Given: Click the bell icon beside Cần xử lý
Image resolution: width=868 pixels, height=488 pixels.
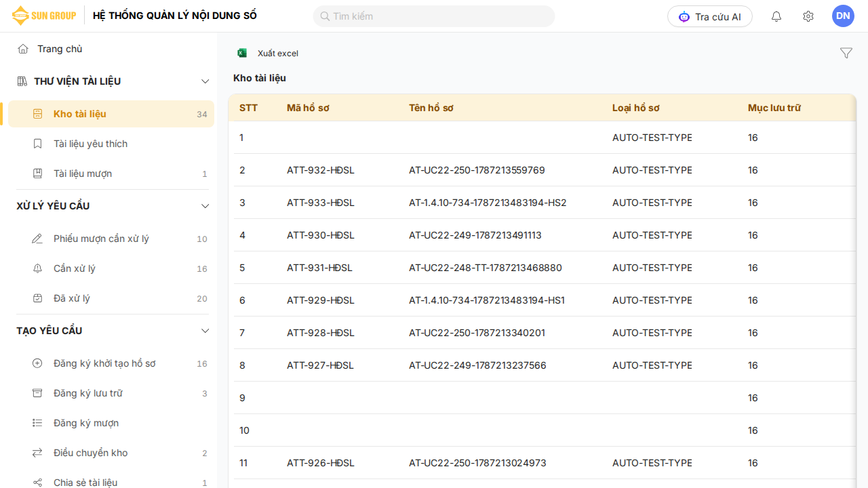Looking at the screenshot, I should (38, 268).
